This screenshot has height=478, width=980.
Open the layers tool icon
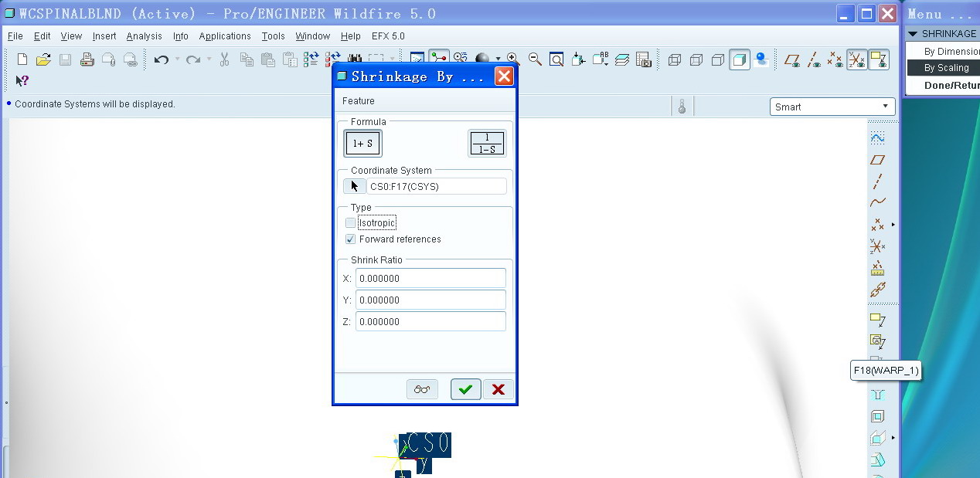tap(622, 59)
